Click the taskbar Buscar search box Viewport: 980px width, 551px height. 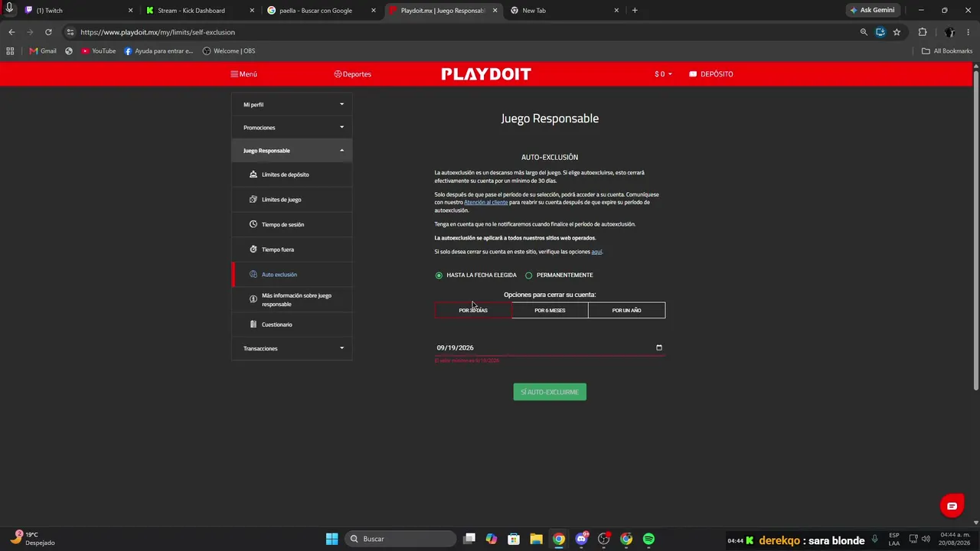click(400, 539)
